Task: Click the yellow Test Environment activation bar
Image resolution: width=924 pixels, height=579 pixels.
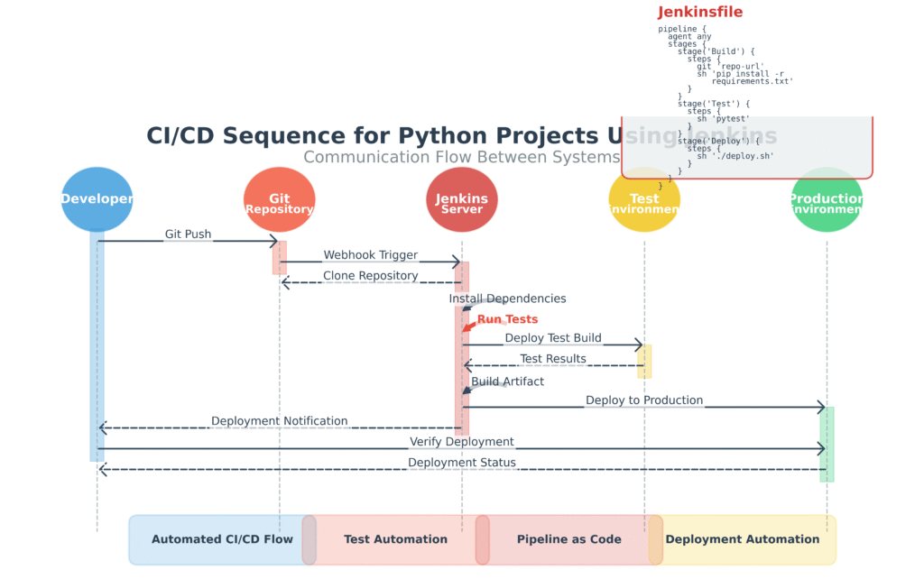Action: pos(644,361)
